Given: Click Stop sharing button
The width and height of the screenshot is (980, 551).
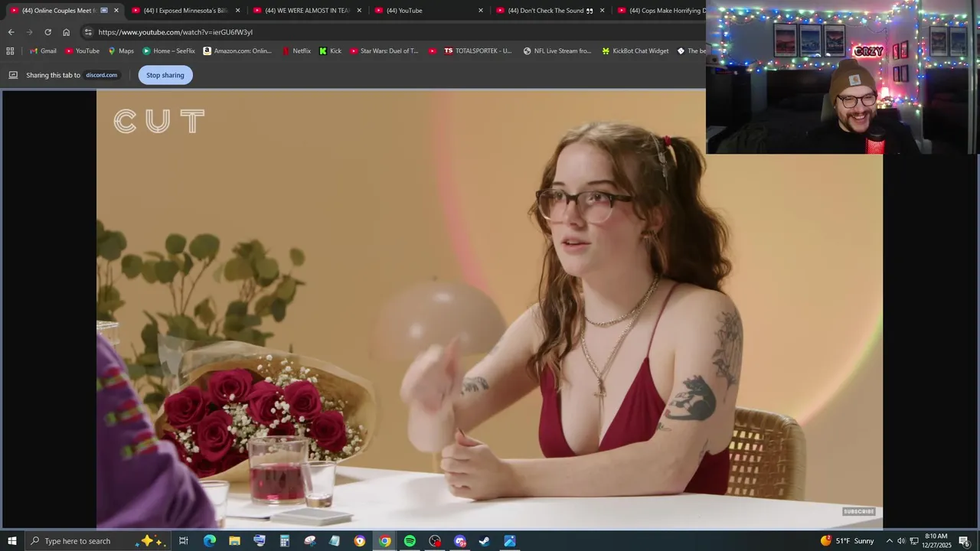Looking at the screenshot, I should (165, 75).
